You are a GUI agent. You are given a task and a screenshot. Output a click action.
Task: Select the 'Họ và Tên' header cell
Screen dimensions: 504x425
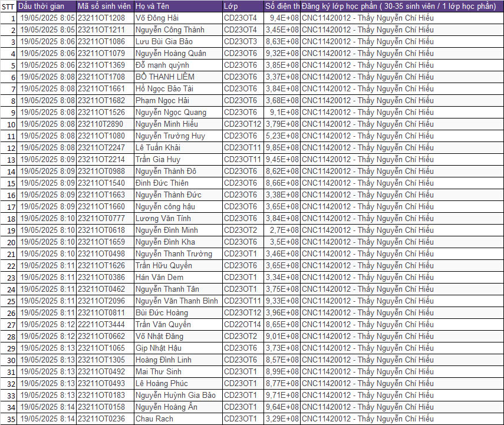click(x=178, y=6)
